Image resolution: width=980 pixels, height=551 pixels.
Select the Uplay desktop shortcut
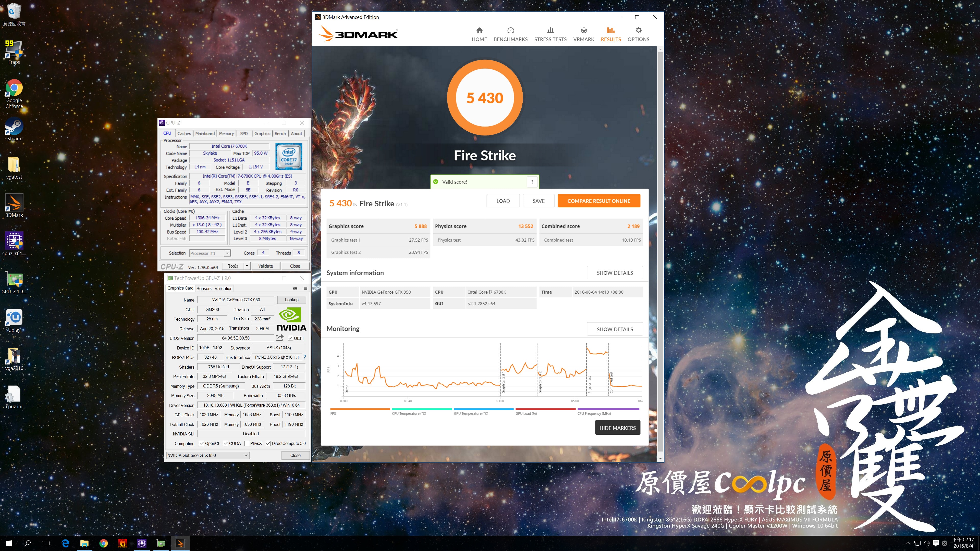(14, 320)
